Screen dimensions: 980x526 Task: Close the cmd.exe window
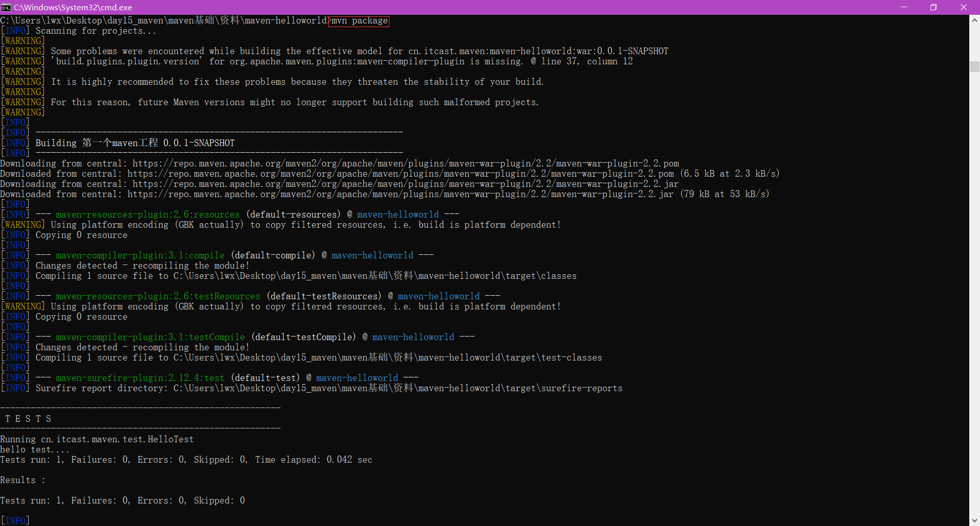click(964, 7)
